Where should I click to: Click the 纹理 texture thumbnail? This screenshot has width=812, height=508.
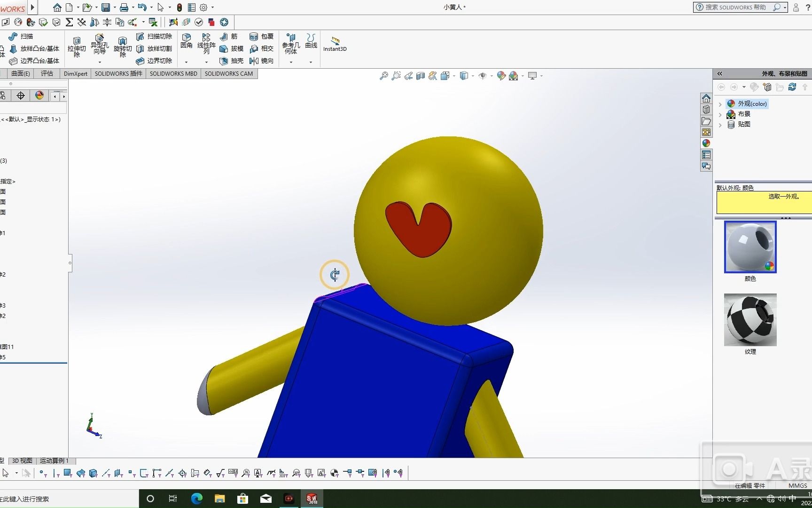point(750,319)
